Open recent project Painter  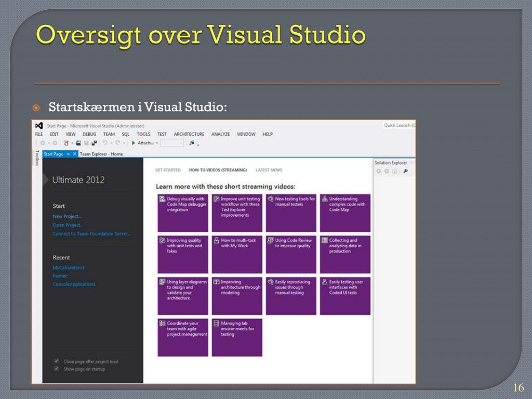(60, 276)
